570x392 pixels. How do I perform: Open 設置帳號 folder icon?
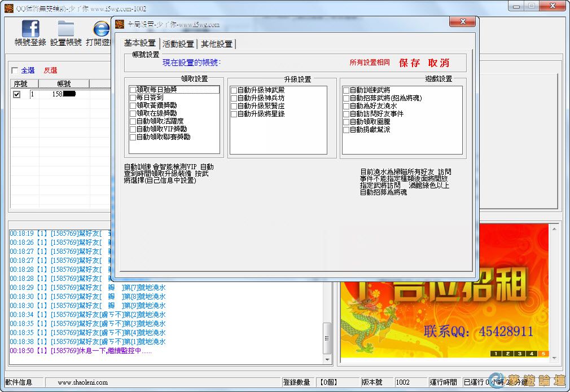pos(66,29)
